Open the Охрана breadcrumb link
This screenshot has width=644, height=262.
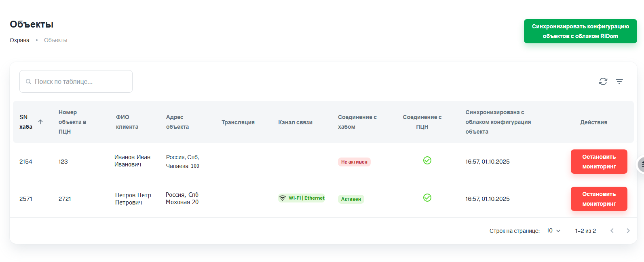click(x=19, y=40)
